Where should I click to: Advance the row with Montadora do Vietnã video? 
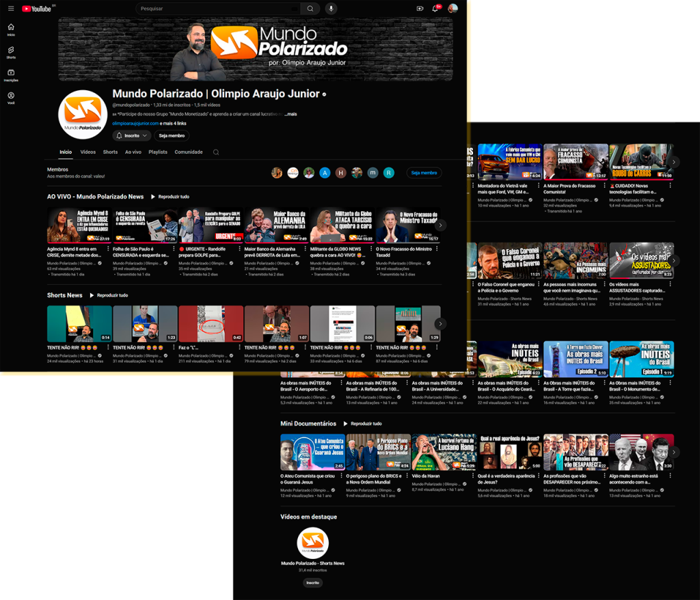click(673, 161)
